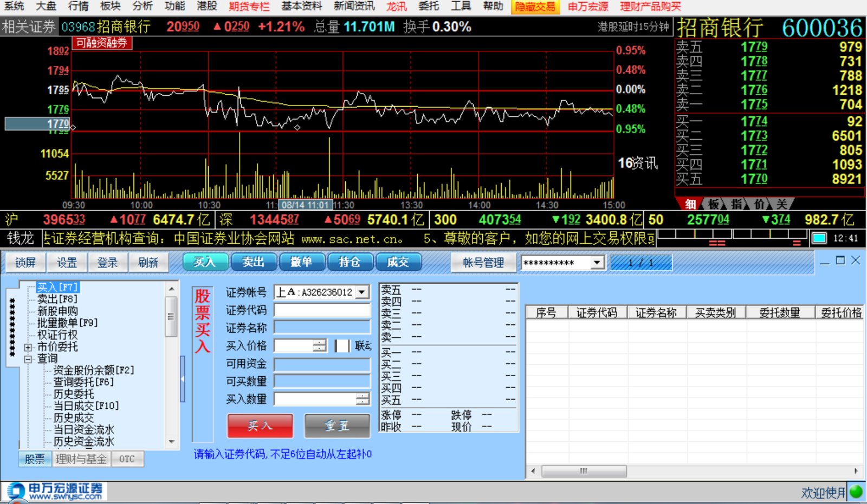Open the 撤单 order cancellation panel
The height and width of the screenshot is (504, 867).
pyautogui.click(x=302, y=262)
